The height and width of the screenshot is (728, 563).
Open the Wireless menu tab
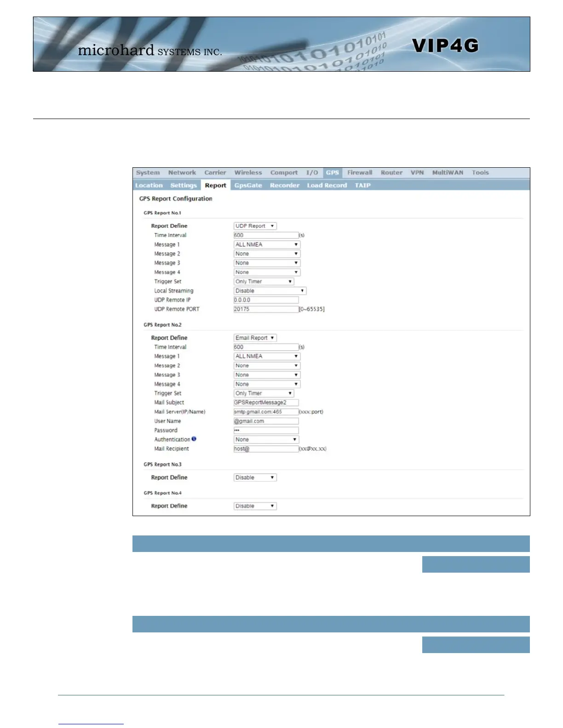(x=248, y=173)
